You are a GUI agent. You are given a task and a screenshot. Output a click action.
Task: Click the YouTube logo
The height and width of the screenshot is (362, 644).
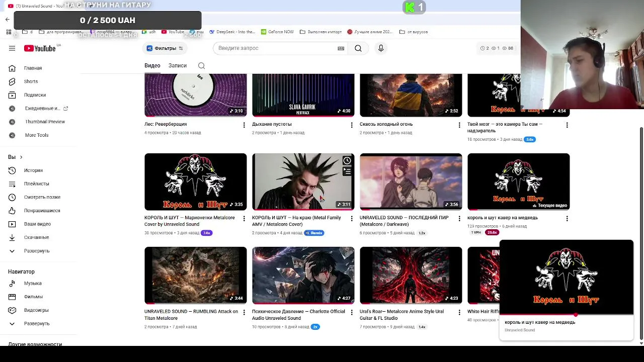(40, 48)
